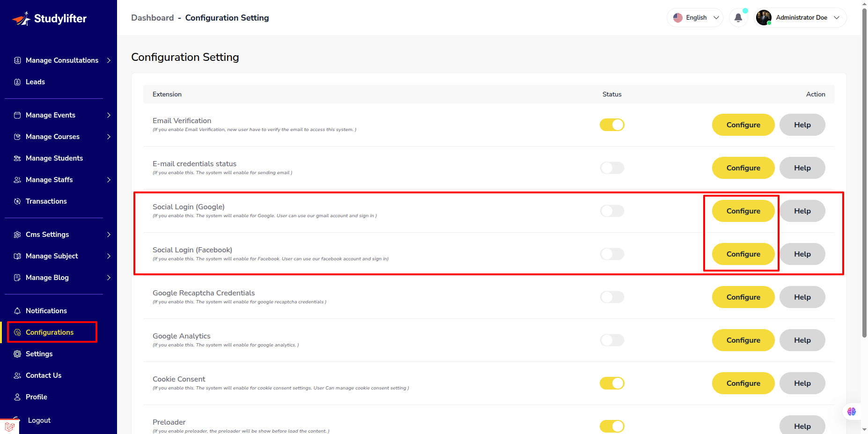Configure Google Analytics
The height and width of the screenshot is (434, 868).
click(x=743, y=340)
